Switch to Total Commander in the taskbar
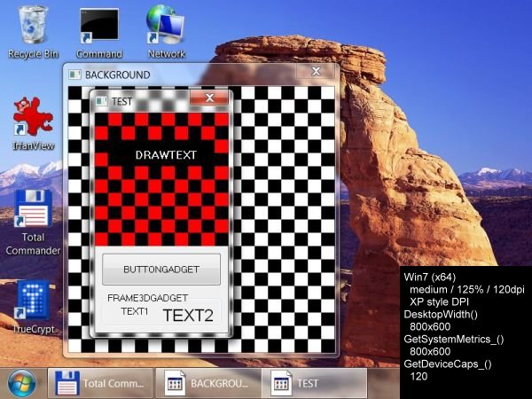 click(101, 383)
